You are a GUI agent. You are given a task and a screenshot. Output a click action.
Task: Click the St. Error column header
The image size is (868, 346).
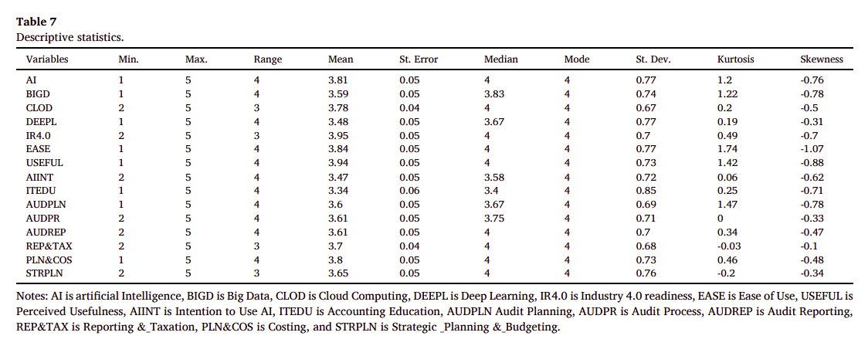(x=418, y=59)
